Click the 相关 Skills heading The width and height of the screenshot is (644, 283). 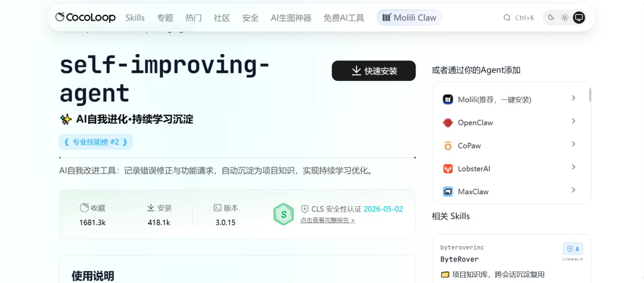pyautogui.click(x=451, y=216)
